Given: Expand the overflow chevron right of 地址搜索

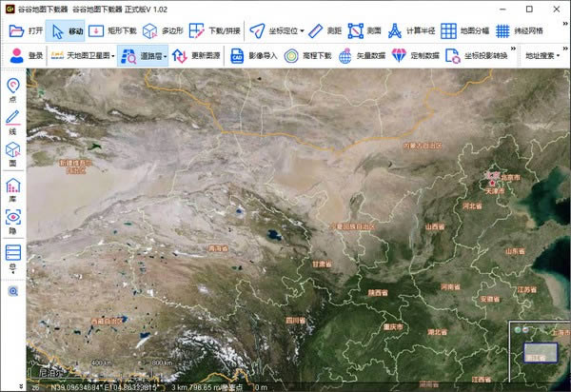Looking at the screenshot, I should [x=565, y=49].
